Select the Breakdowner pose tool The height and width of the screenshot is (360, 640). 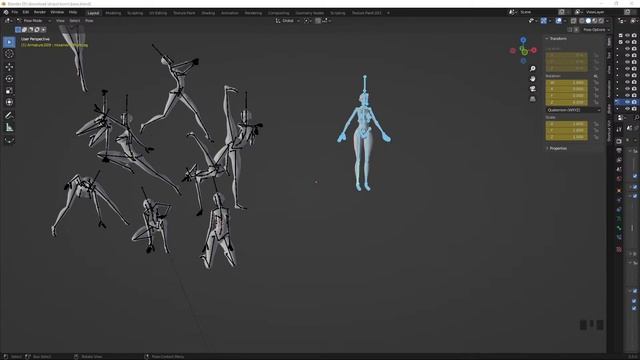[x=9, y=140]
